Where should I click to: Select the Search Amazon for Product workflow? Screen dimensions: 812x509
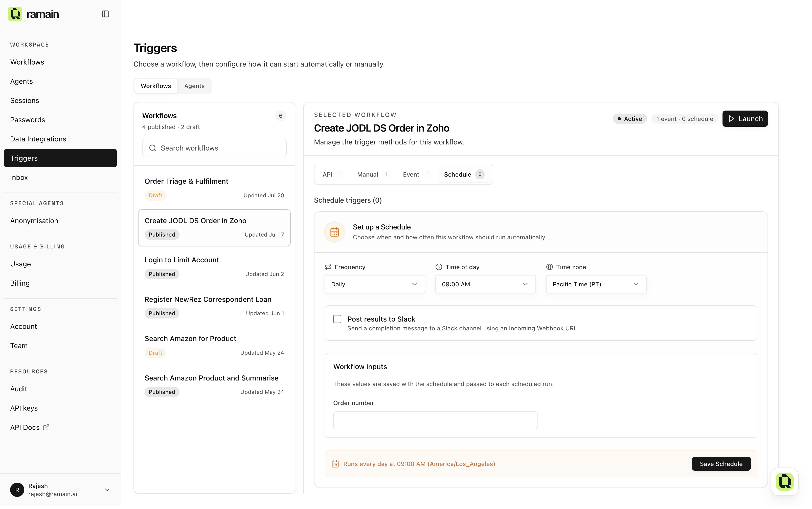pyautogui.click(x=215, y=346)
